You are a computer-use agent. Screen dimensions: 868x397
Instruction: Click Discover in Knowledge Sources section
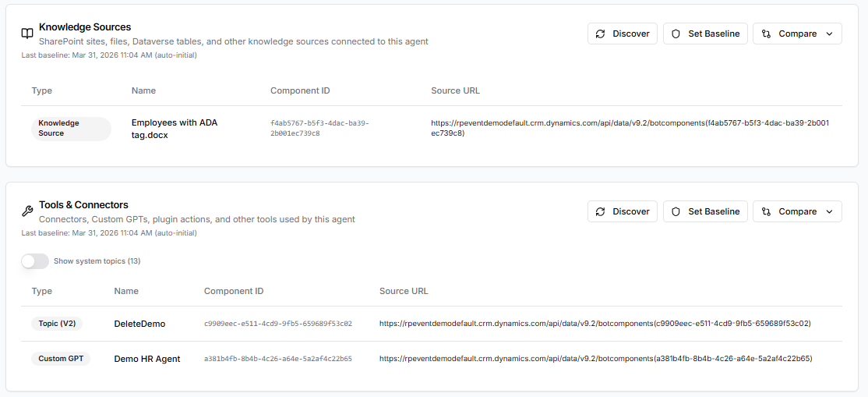622,34
